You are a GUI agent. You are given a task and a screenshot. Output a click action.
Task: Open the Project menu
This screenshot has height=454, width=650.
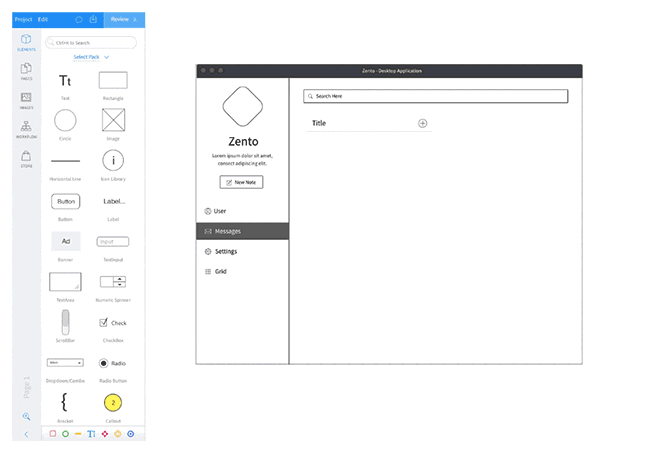[x=24, y=19]
